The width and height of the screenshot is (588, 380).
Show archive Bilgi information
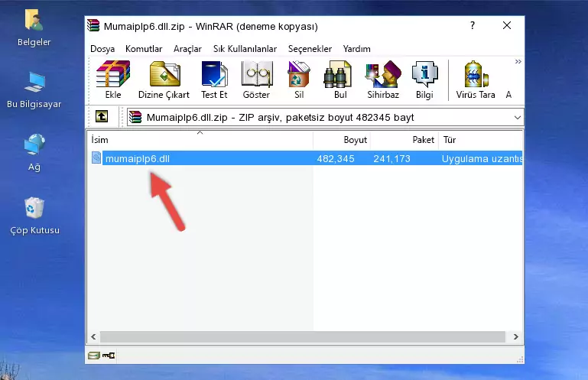424,80
